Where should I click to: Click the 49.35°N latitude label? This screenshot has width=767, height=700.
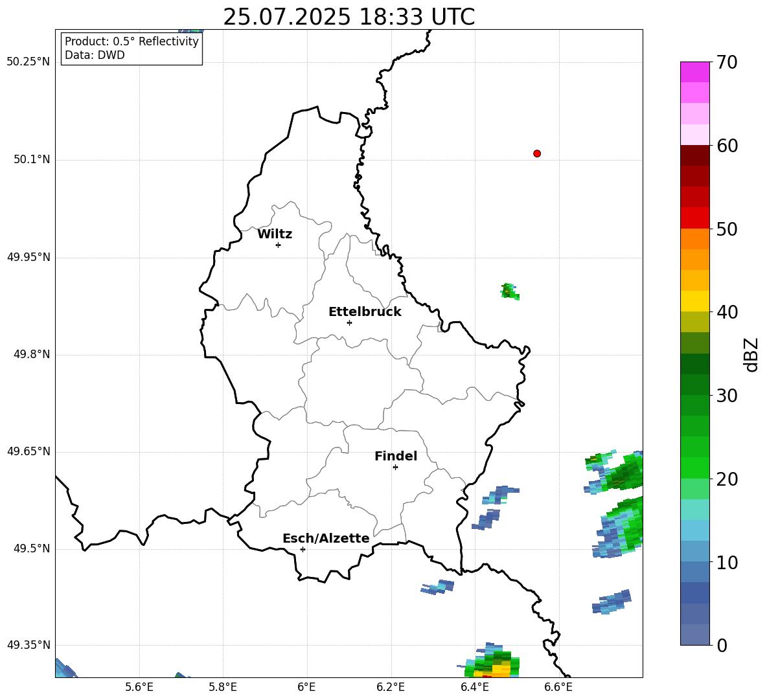29,645
